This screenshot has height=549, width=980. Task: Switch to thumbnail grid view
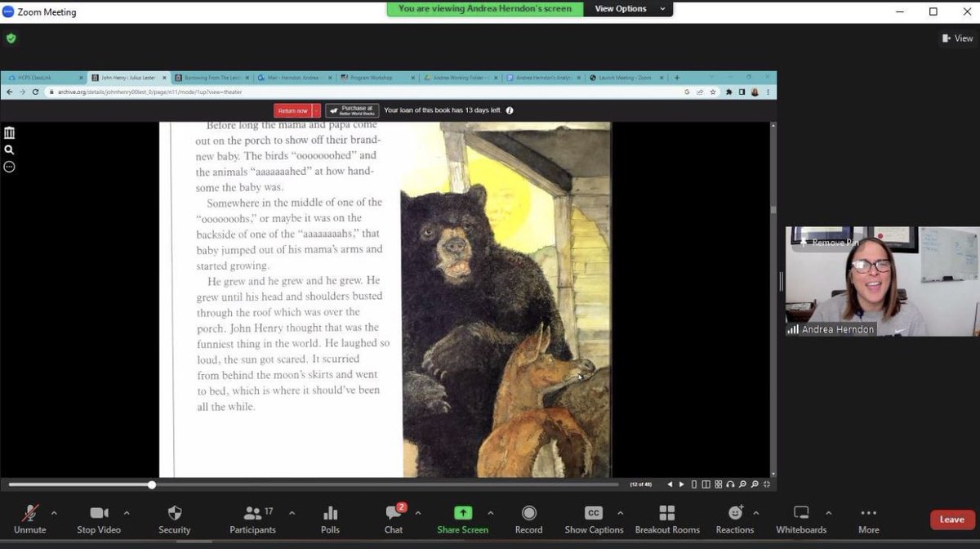tap(719, 484)
